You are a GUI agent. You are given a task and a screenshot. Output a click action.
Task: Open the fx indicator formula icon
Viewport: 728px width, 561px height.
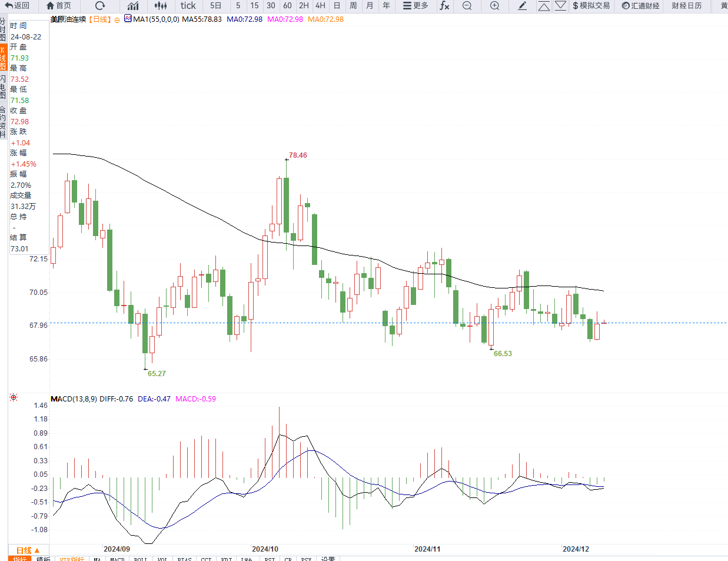click(444, 6)
